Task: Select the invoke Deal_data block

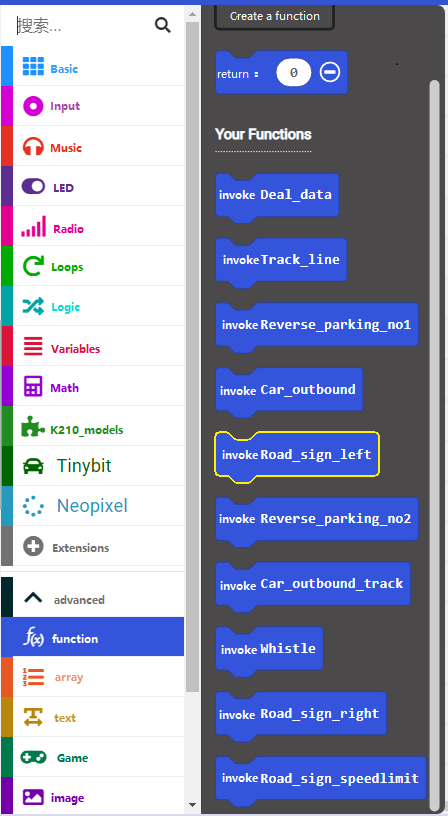Action: (277, 195)
